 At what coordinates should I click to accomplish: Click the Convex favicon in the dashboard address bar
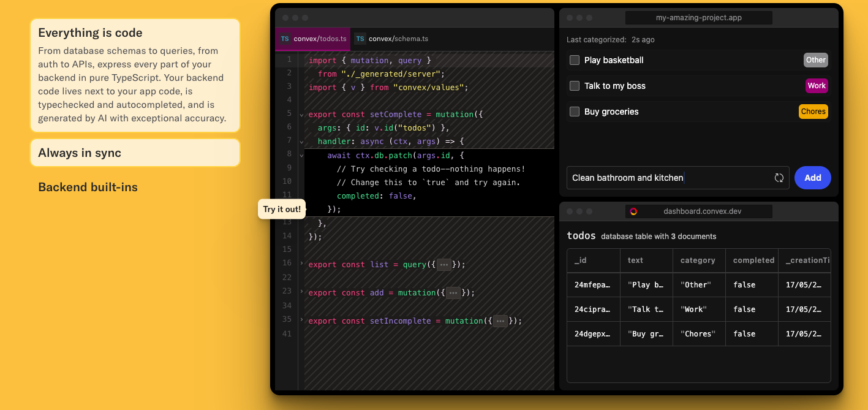pyautogui.click(x=633, y=211)
